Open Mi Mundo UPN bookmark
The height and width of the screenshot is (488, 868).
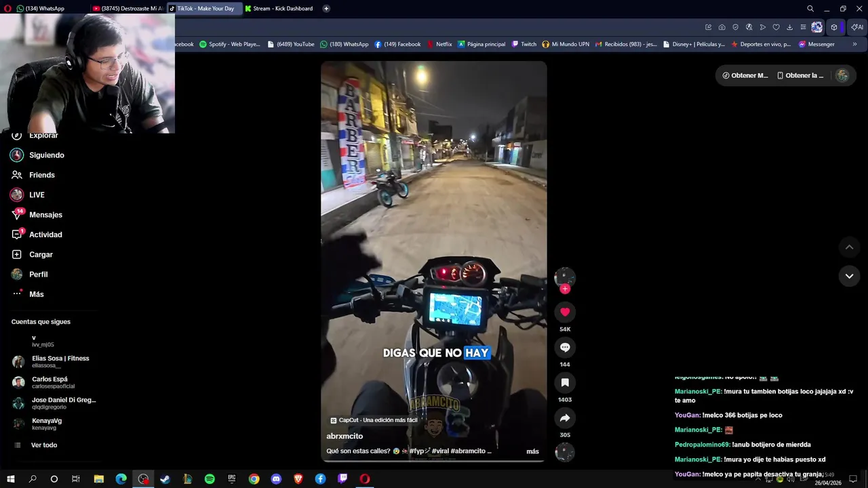(566, 44)
